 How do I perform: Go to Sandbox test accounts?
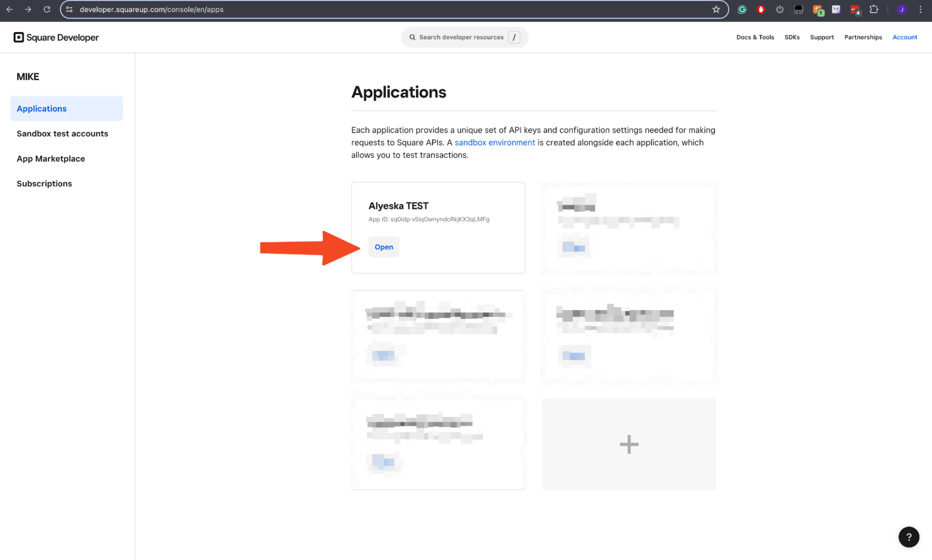click(62, 134)
